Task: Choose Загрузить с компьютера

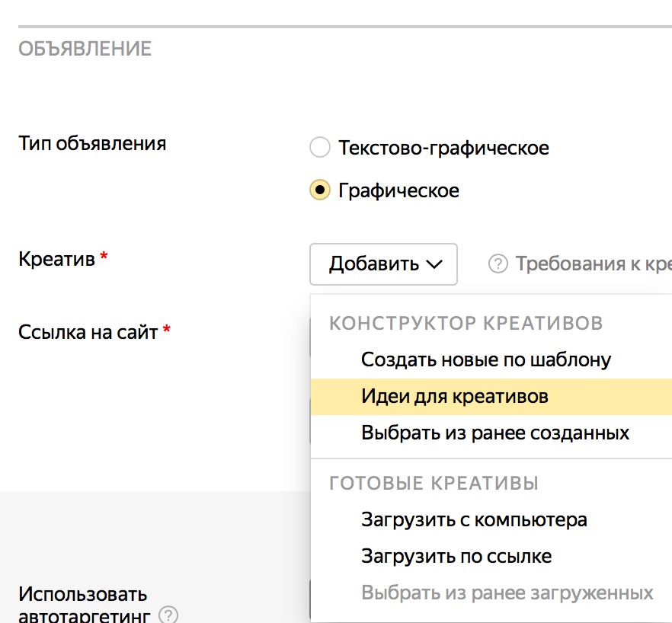Action: pyautogui.click(x=474, y=520)
